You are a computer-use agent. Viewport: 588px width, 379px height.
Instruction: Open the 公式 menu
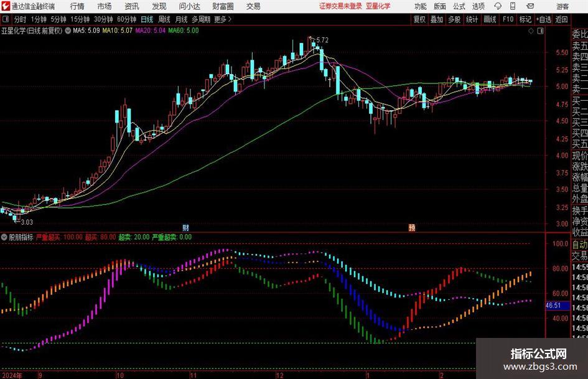tap(459, 6)
